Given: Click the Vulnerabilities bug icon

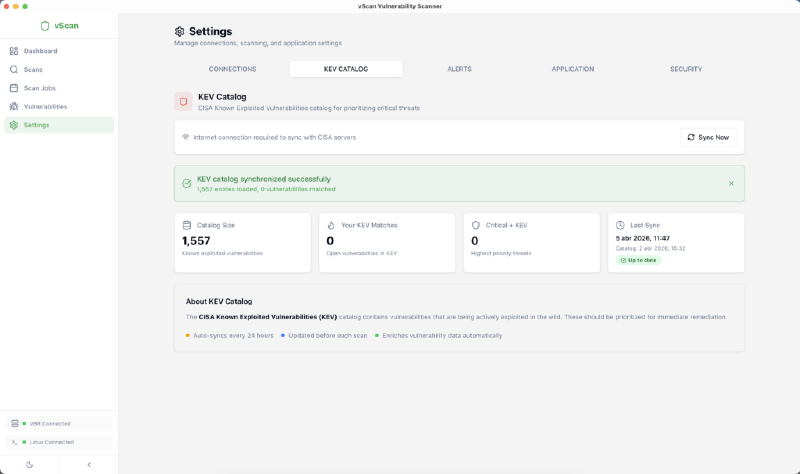Looking at the screenshot, I should (x=14, y=107).
